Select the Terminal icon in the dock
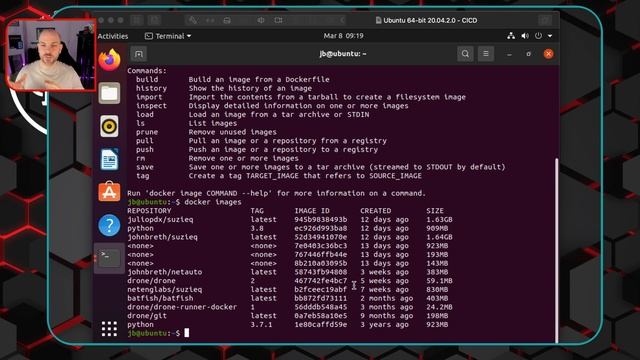 click(x=109, y=258)
